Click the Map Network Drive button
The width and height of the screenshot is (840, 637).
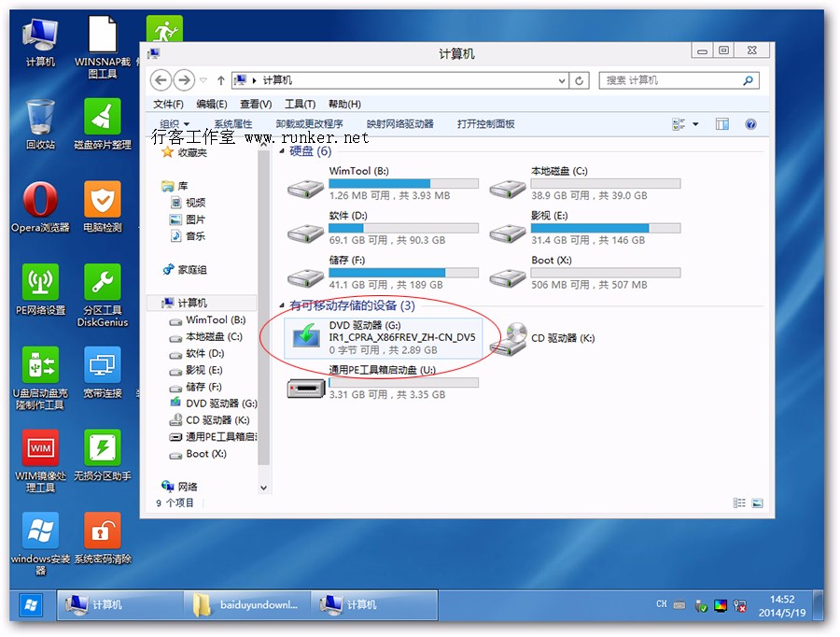[399, 124]
